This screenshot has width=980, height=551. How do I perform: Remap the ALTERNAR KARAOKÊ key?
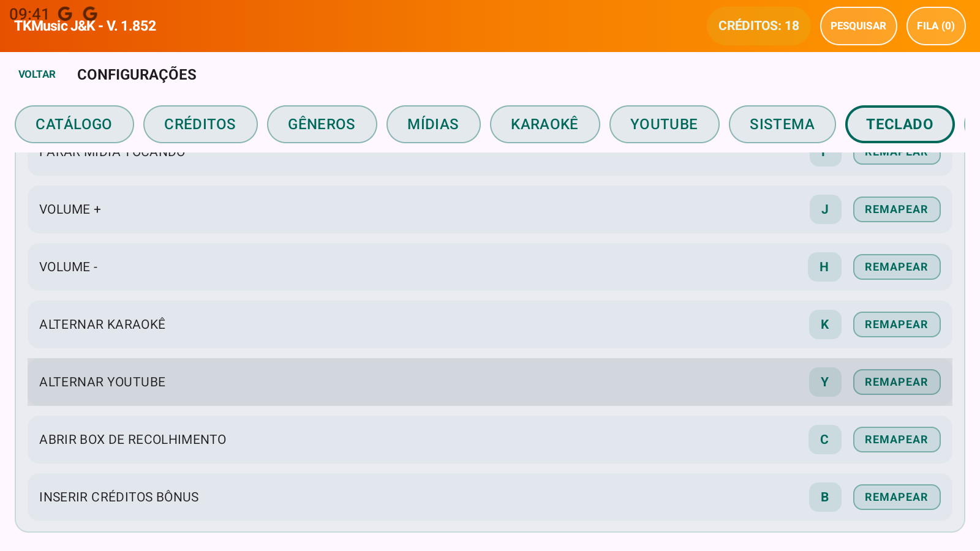[x=897, y=324]
